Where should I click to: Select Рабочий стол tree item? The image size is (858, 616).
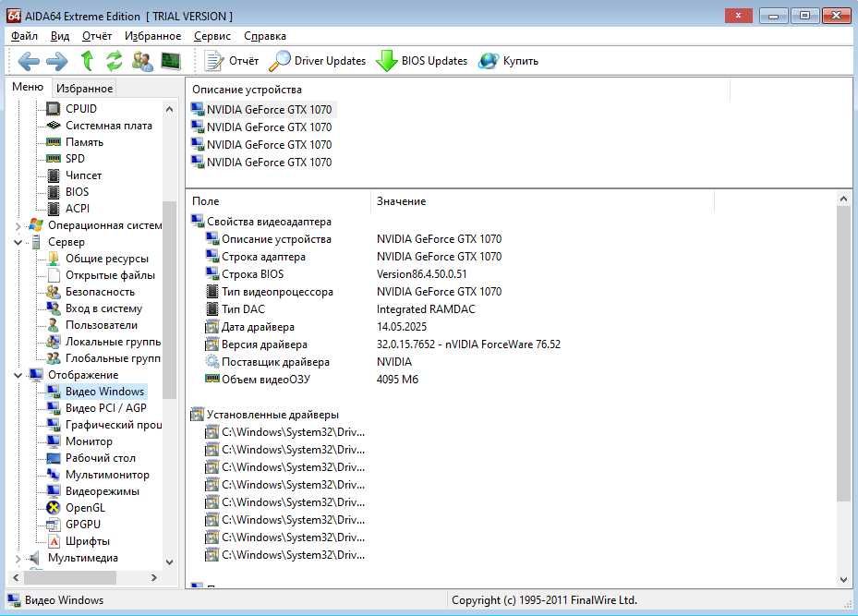pyautogui.click(x=100, y=458)
